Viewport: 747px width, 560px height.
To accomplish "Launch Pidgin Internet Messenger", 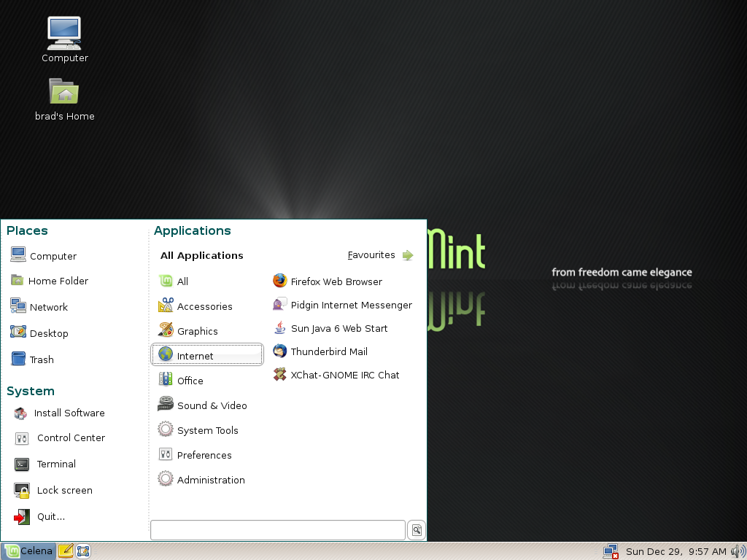I will pyautogui.click(x=343, y=304).
